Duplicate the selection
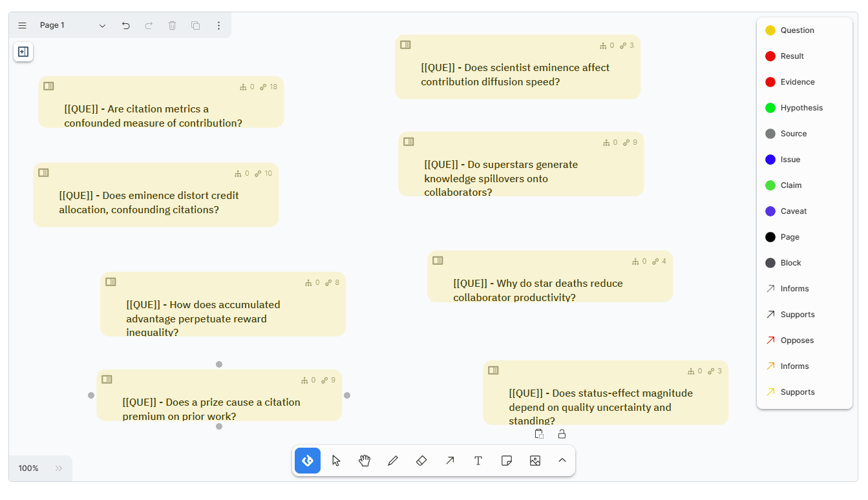This screenshot has width=868, height=500. click(x=195, y=25)
